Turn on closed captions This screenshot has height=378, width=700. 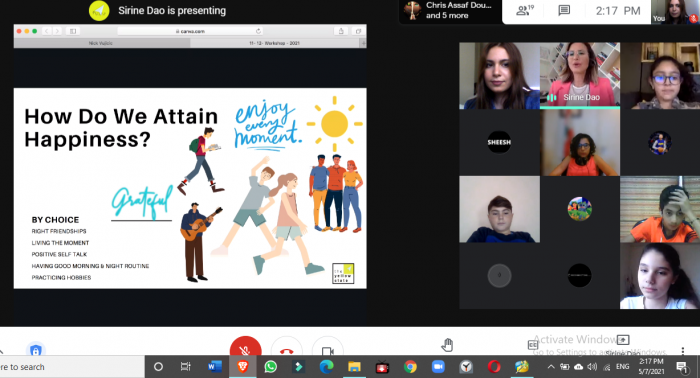(x=533, y=345)
